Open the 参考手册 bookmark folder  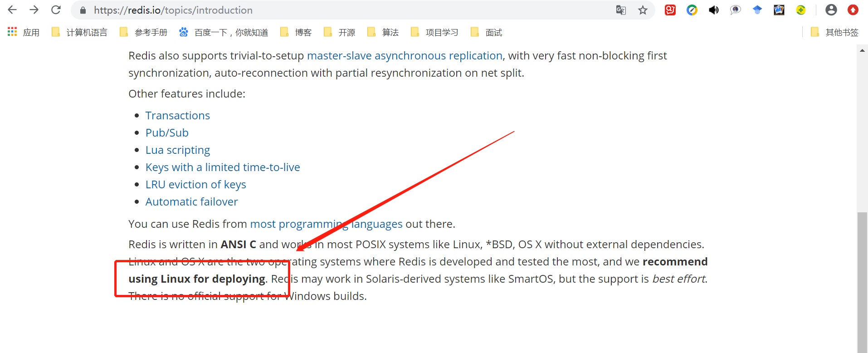[x=143, y=32]
